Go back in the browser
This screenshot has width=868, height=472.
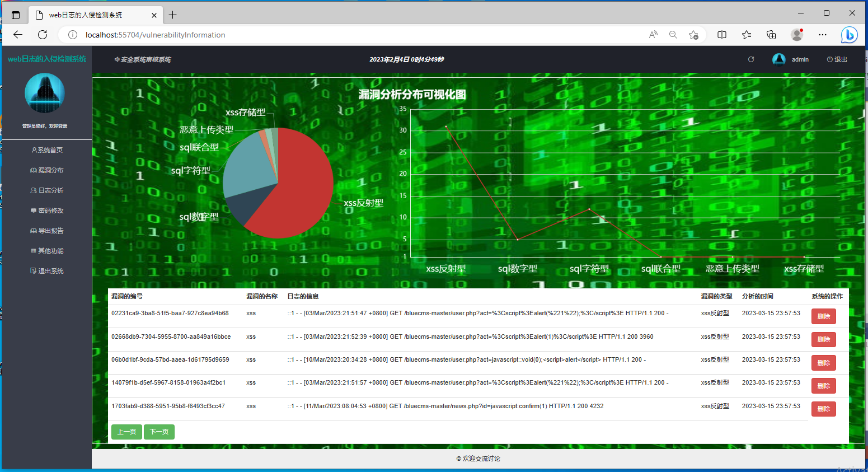tap(18, 35)
